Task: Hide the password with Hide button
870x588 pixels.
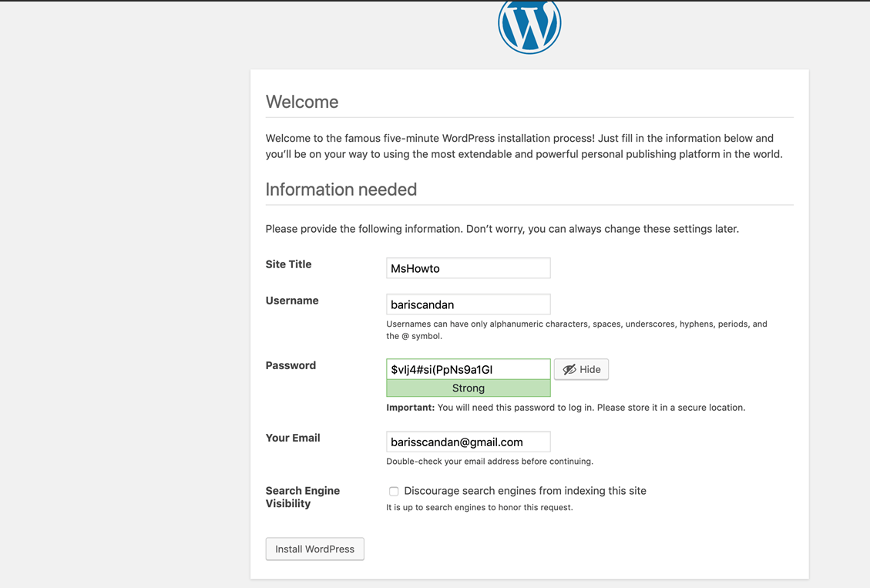Action: coord(581,369)
